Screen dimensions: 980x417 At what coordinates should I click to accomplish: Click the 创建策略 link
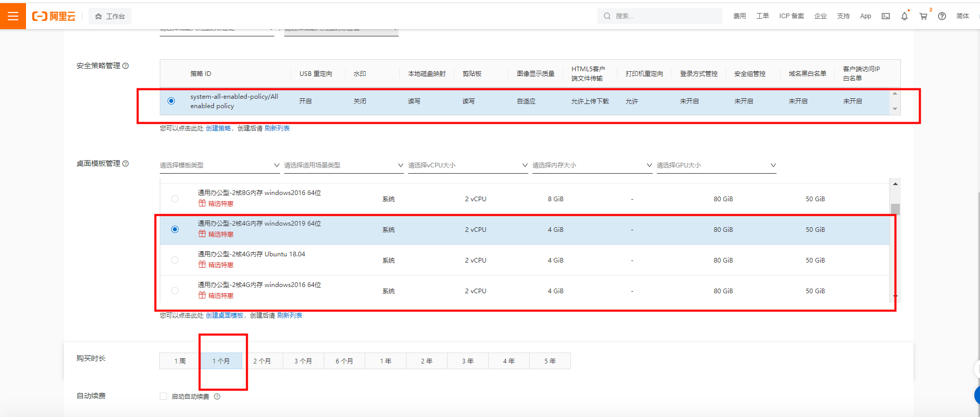(218, 128)
